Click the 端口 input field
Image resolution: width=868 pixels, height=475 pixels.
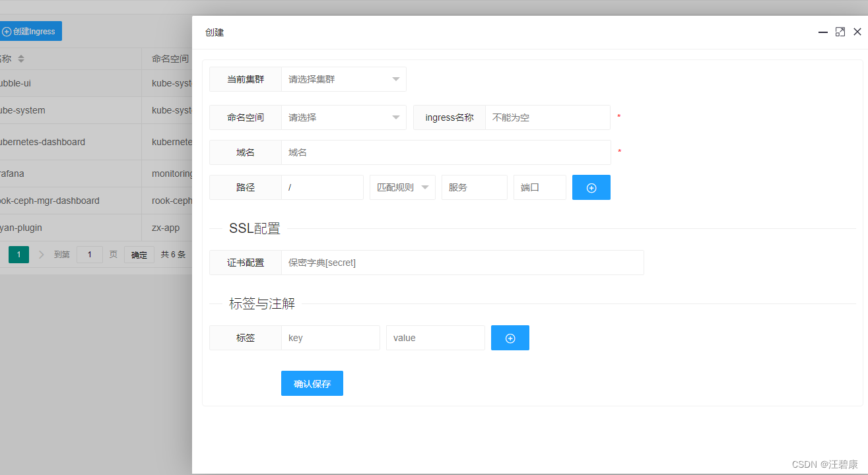click(539, 187)
